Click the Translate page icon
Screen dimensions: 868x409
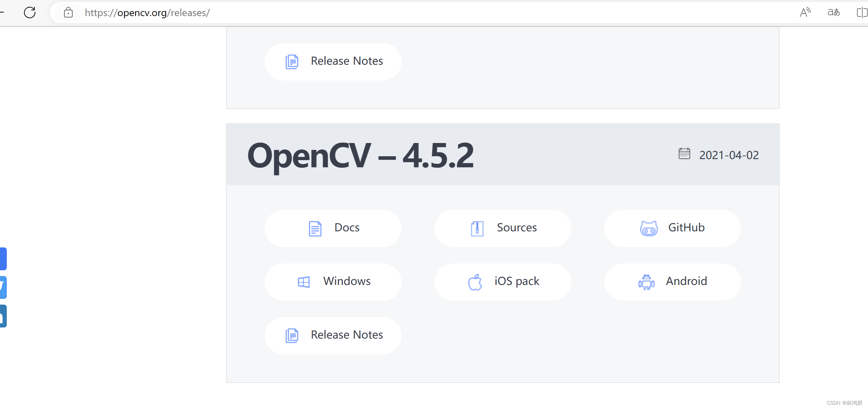[x=834, y=13]
